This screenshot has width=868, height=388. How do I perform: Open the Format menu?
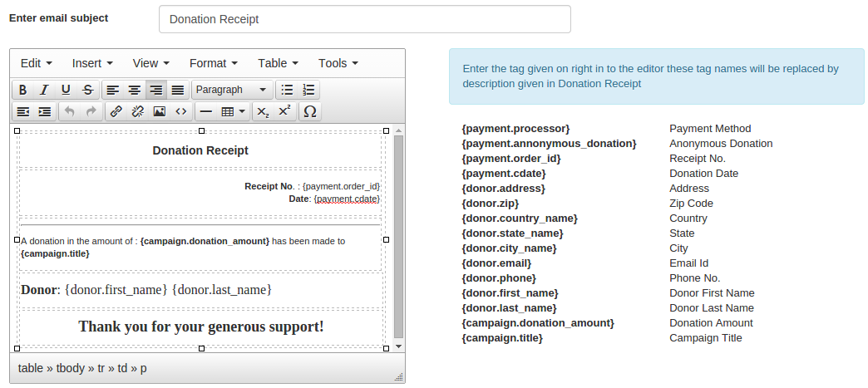[x=214, y=63]
